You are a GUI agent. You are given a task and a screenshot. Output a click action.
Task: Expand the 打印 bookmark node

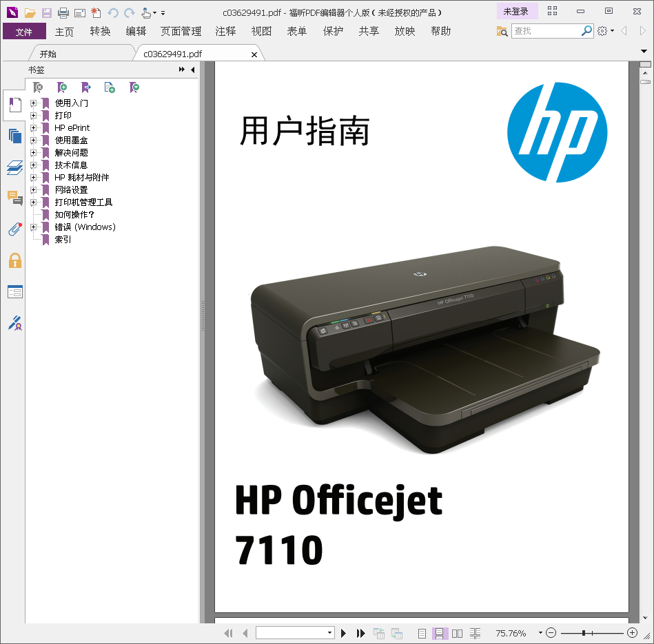click(33, 116)
